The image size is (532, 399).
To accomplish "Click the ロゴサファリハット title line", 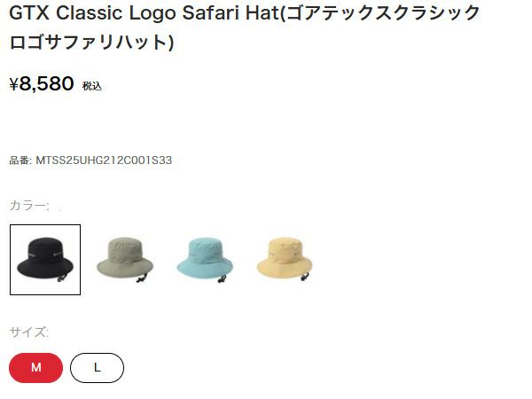I will [x=91, y=42].
